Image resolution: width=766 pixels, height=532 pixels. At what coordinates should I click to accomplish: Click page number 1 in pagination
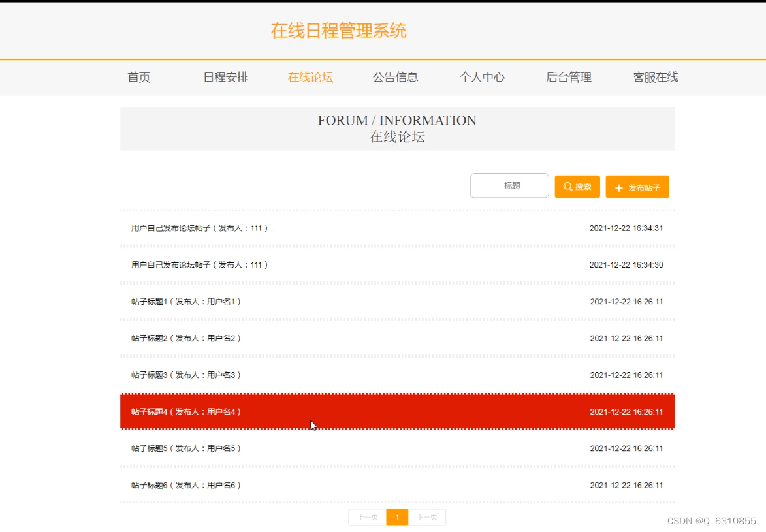(397, 516)
